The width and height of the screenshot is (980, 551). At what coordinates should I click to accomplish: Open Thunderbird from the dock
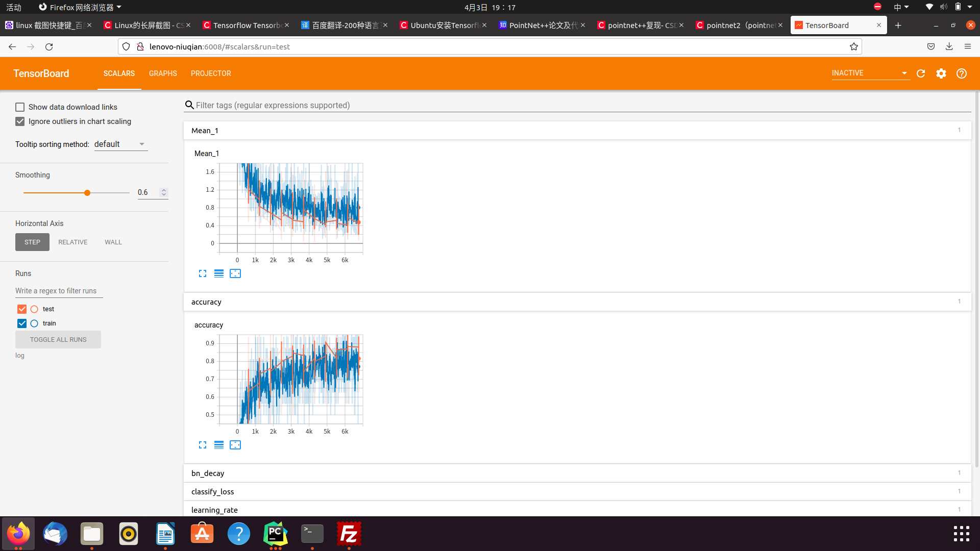(55, 534)
